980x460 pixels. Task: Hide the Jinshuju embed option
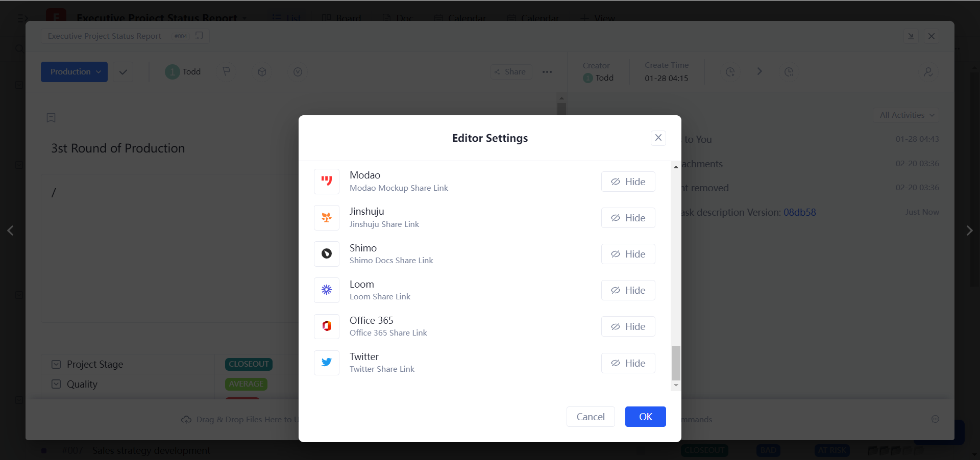click(x=628, y=218)
